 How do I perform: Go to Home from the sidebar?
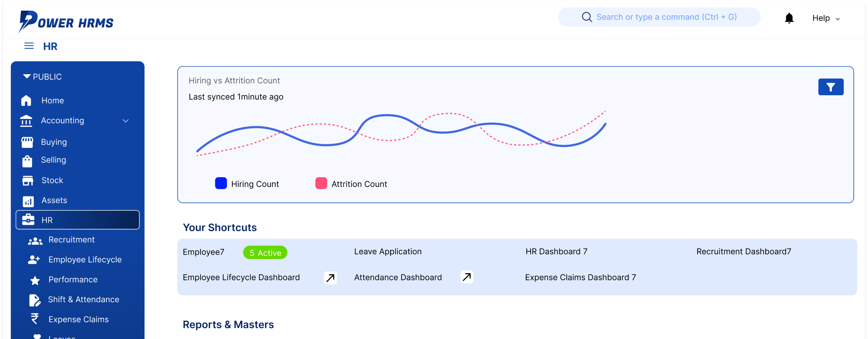coord(53,100)
